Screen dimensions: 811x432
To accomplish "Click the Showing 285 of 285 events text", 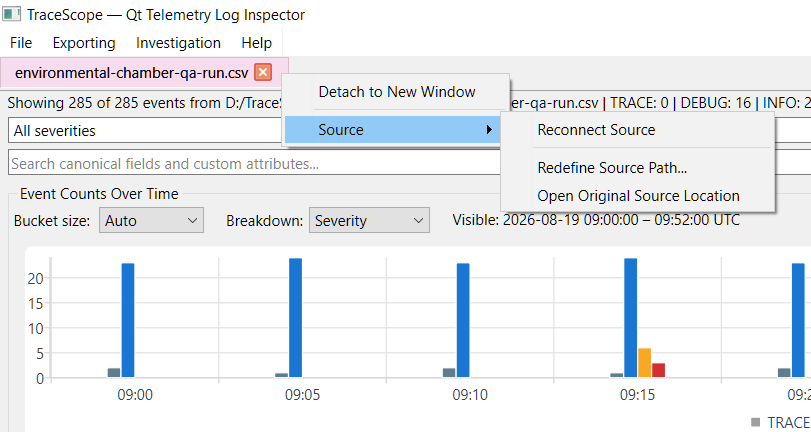I will click(145, 103).
